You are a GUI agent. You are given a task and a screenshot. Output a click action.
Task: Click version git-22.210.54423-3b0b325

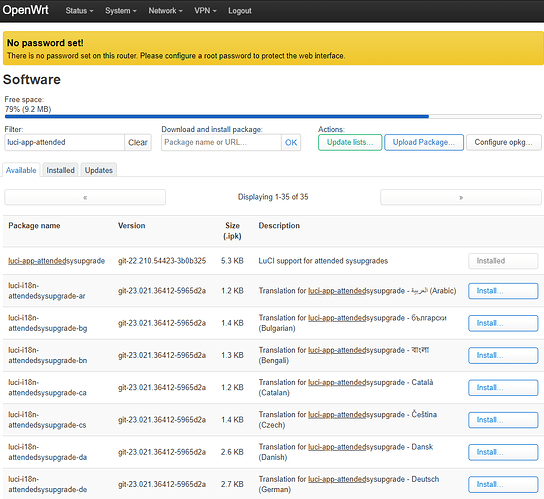(x=162, y=261)
